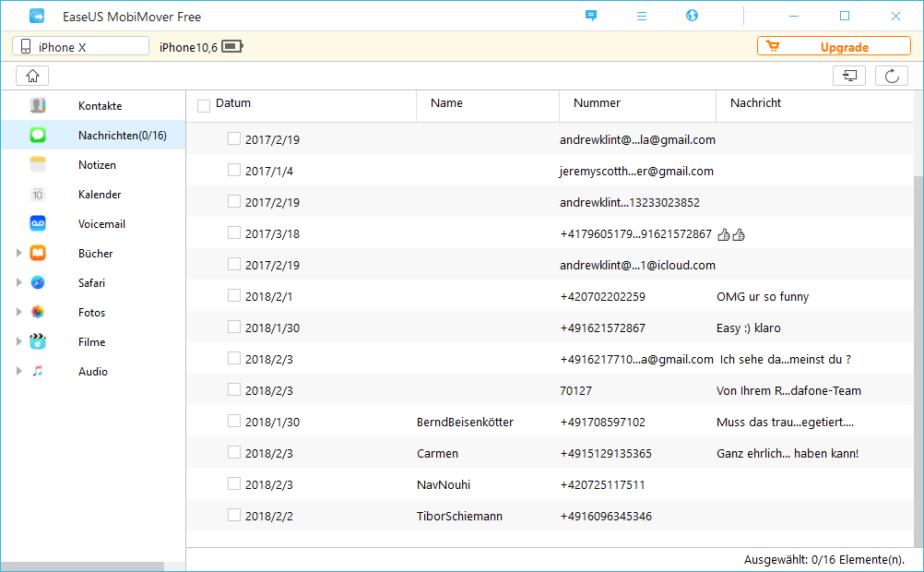Viewport: 924px width, 572px height.
Task: Toggle the select-all Datum header checkbox
Action: 204,106
